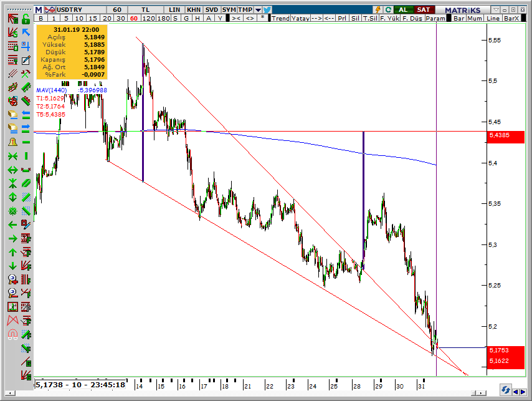
Task: Select the G daily period
Action: click(186, 18)
